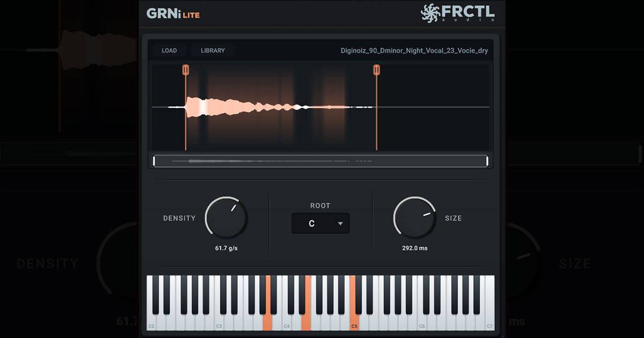Viewport: 644px width, 338px height.
Task: Click the right handle of waveform overview bar
Action: [487, 160]
